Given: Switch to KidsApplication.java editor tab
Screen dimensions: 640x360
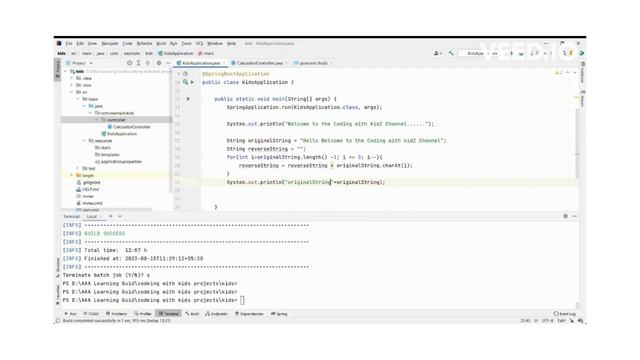Looking at the screenshot, I should pyautogui.click(x=201, y=63).
